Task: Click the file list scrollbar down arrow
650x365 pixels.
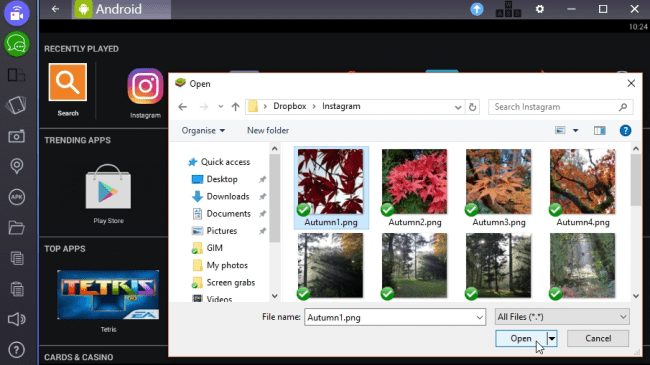Action: 636,296
